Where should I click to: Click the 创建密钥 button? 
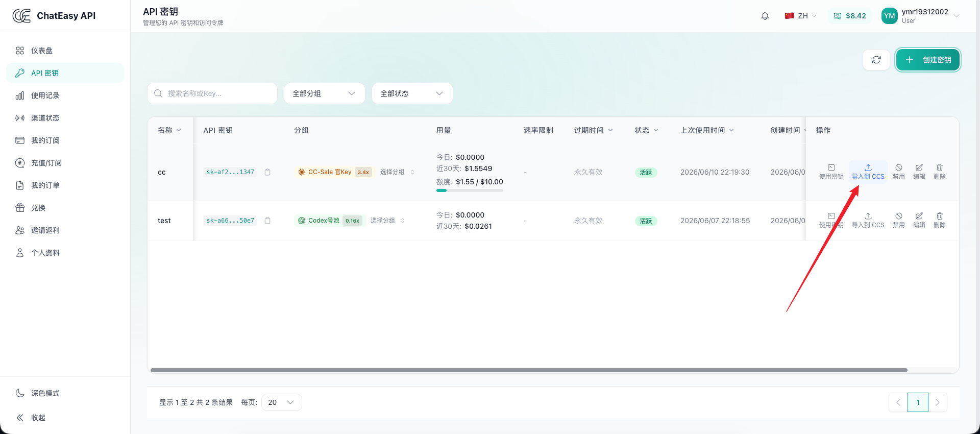tap(928, 60)
